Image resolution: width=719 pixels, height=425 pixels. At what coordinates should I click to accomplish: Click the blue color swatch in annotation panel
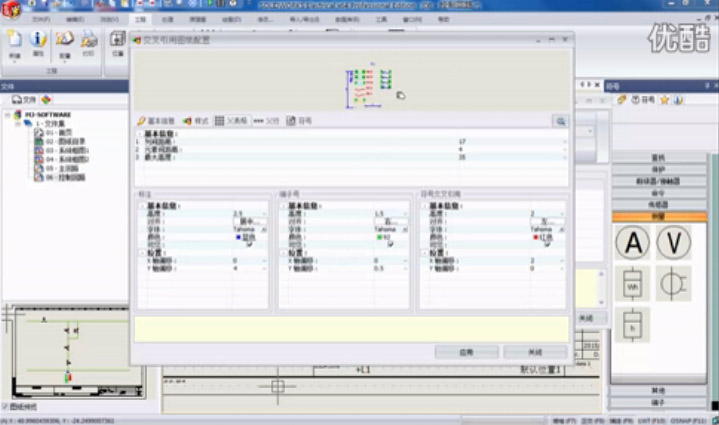click(x=238, y=237)
